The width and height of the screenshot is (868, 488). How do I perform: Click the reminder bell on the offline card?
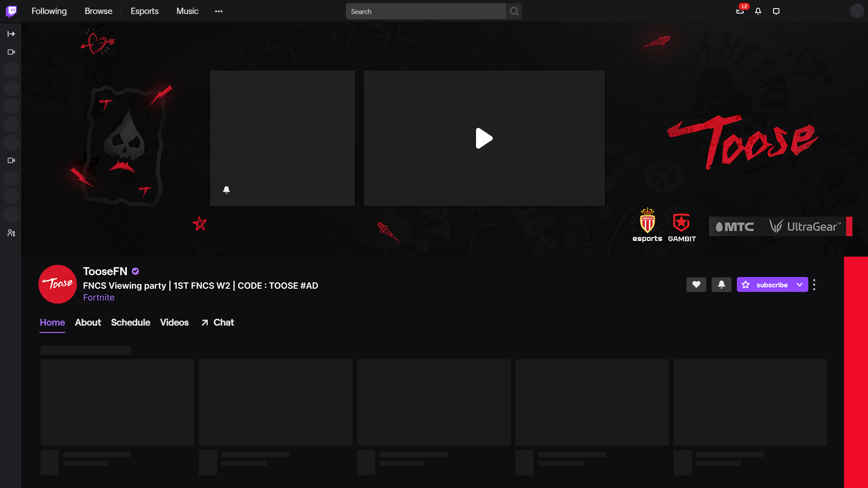click(226, 190)
